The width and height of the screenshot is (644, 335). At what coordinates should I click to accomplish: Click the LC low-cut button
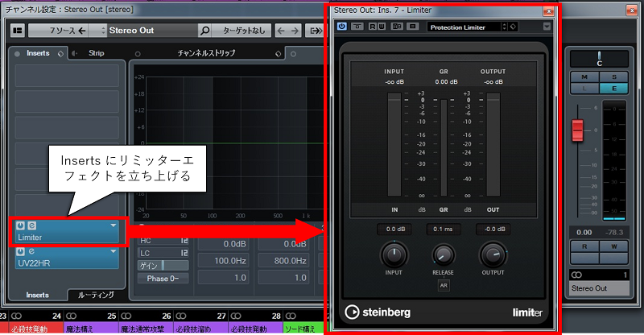click(x=163, y=253)
